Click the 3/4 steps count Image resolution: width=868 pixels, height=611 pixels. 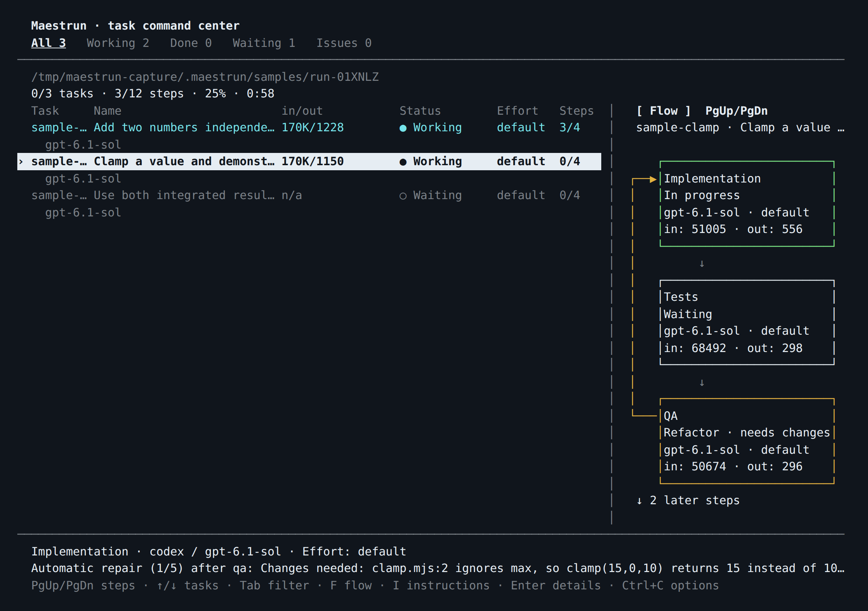(570, 127)
